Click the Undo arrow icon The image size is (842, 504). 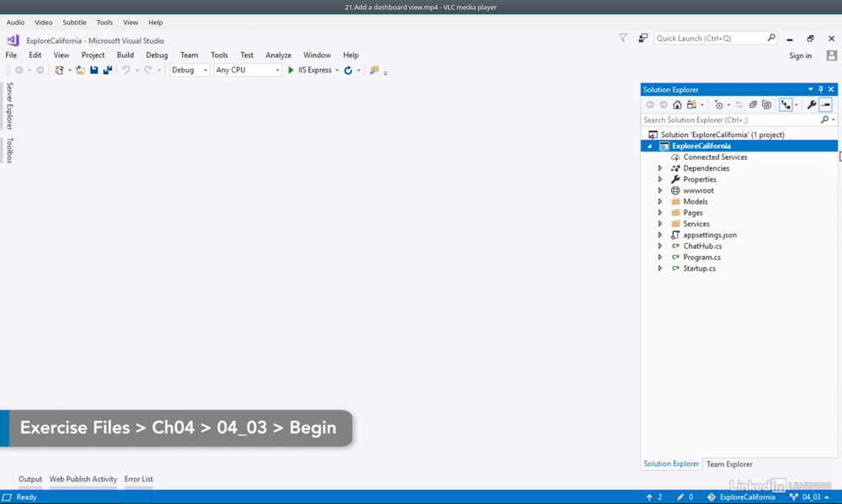(126, 71)
